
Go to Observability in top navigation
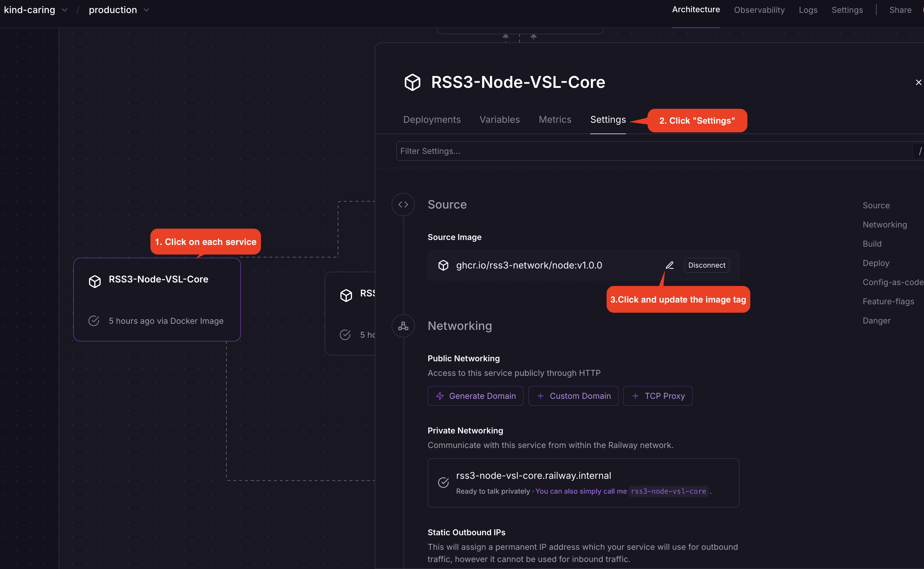pyautogui.click(x=759, y=10)
